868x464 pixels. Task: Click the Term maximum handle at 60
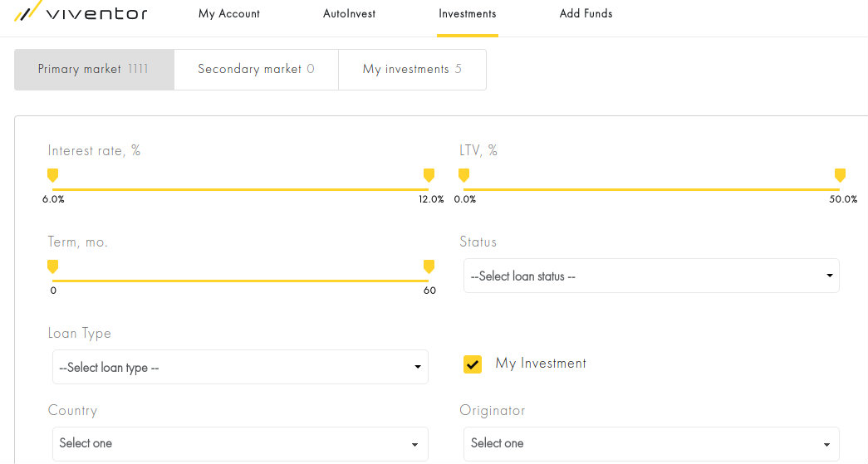(x=429, y=267)
